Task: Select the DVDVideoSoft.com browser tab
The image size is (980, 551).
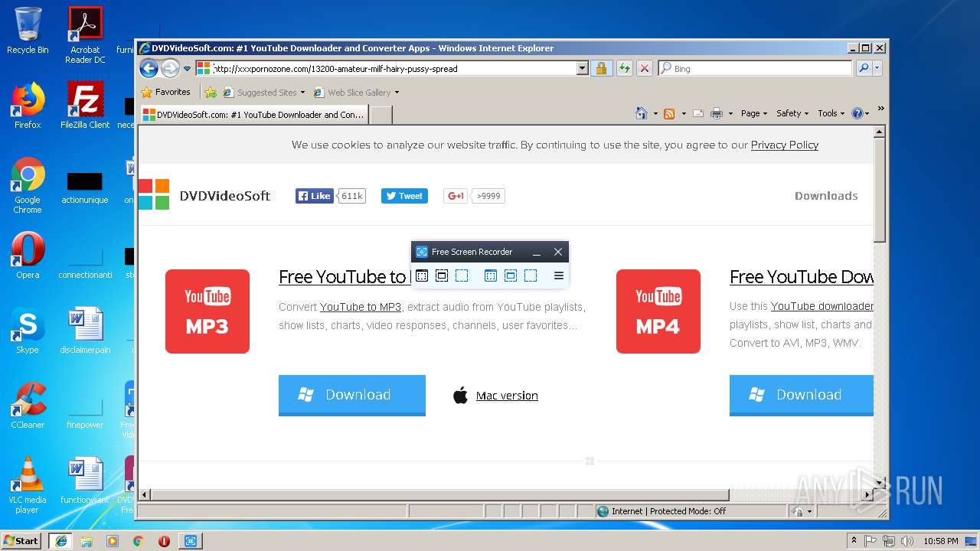Action: (x=253, y=115)
